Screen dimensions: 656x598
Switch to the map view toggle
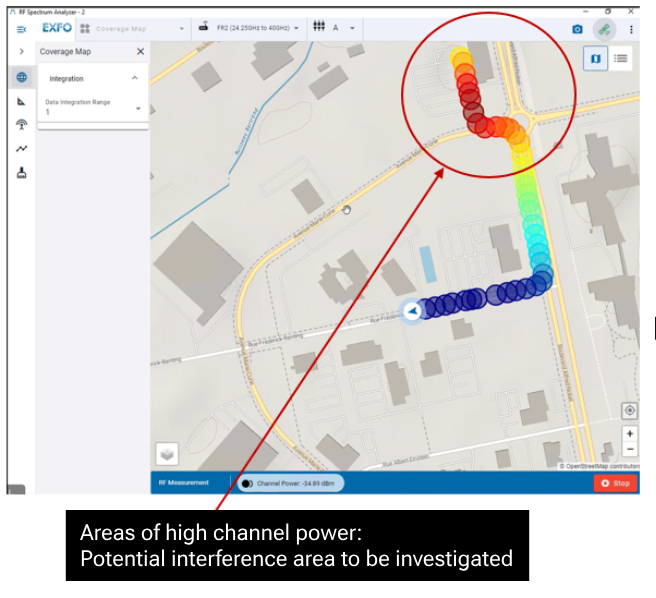[x=597, y=58]
